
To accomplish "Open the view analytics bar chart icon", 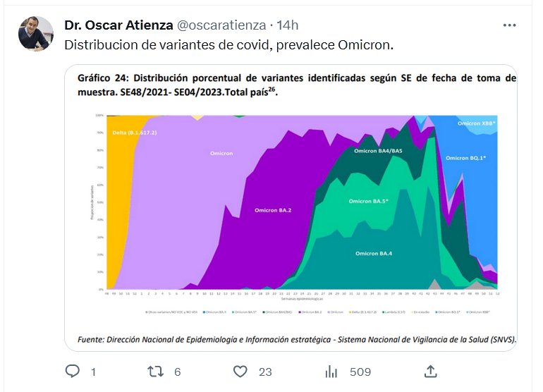I will click(331, 371).
